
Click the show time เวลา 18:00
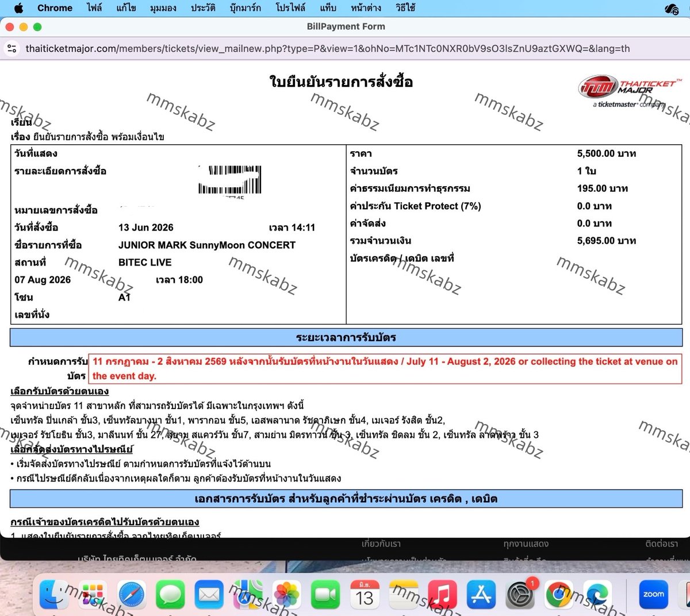[x=179, y=280]
